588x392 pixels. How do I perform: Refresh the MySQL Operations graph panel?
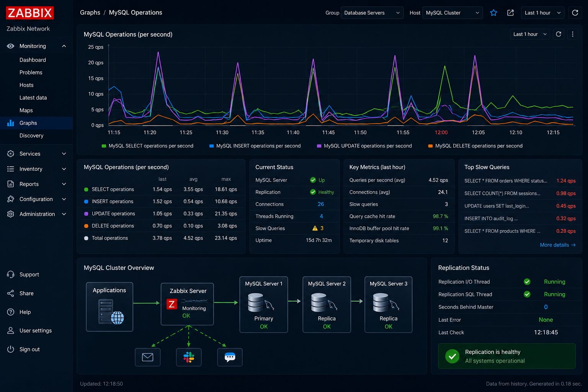tap(559, 34)
